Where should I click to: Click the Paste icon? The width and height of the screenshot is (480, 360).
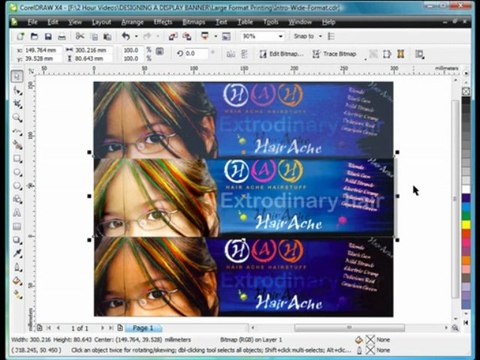coord(107,36)
